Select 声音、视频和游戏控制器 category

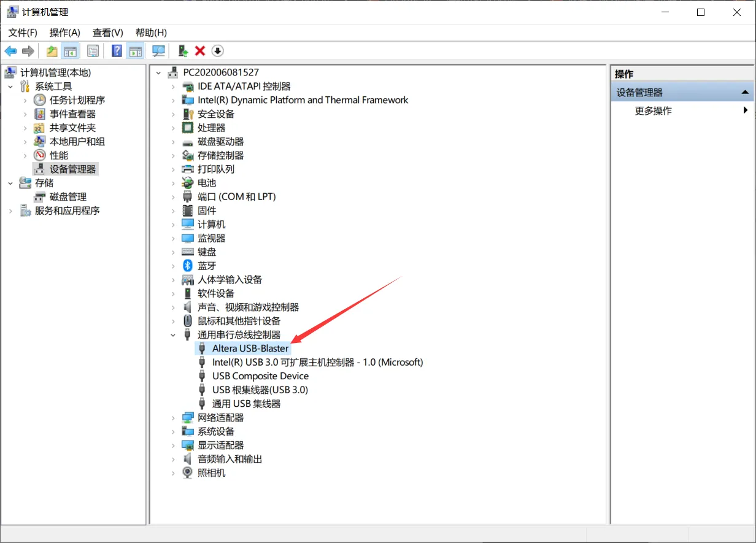pos(249,307)
